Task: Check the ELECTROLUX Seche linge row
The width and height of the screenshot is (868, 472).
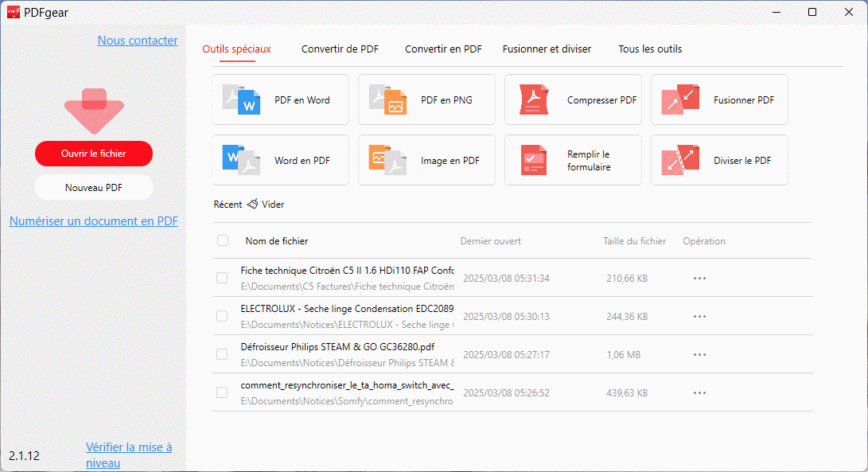Action: coord(222,316)
